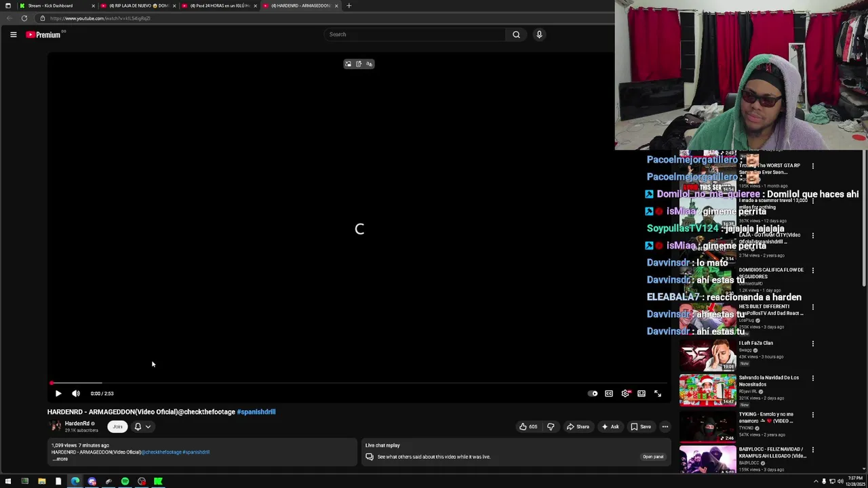Image resolution: width=868 pixels, height=488 pixels.
Task: Click translate icon in video overlay toolbar
Action: click(369, 64)
